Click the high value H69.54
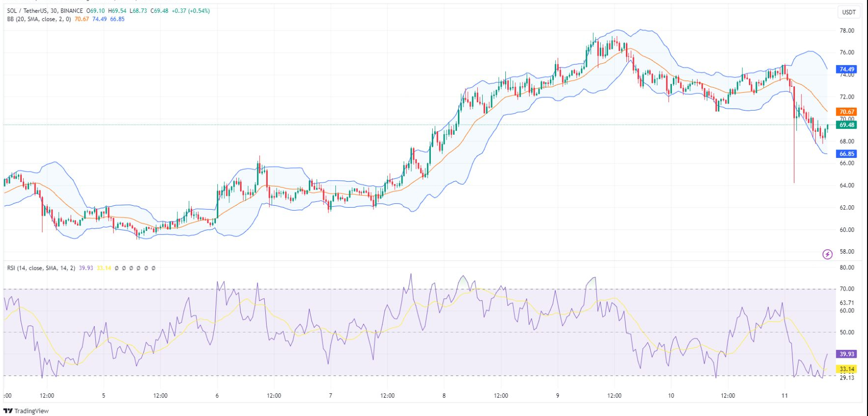 click(x=118, y=11)
